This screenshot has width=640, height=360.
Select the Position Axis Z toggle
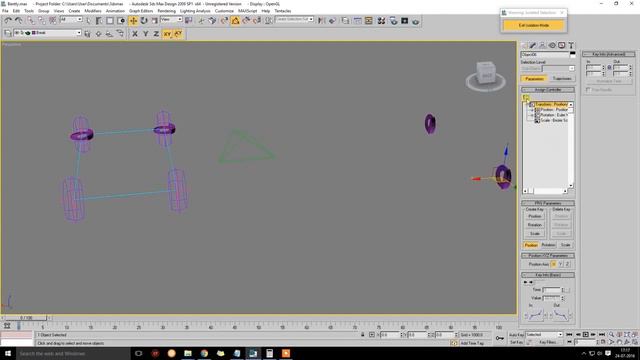[x=567, y=264]
